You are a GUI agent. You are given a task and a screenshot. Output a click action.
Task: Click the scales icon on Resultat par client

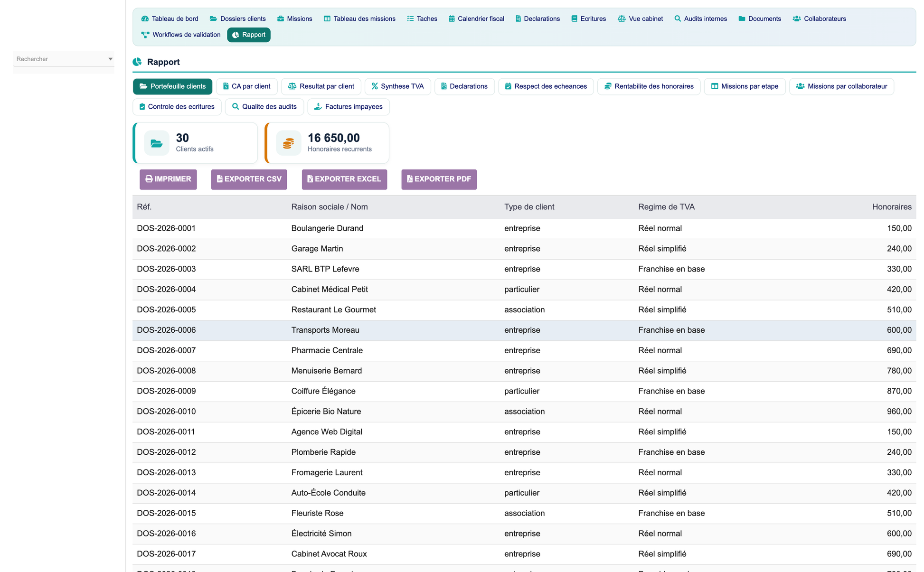(292, 86)
